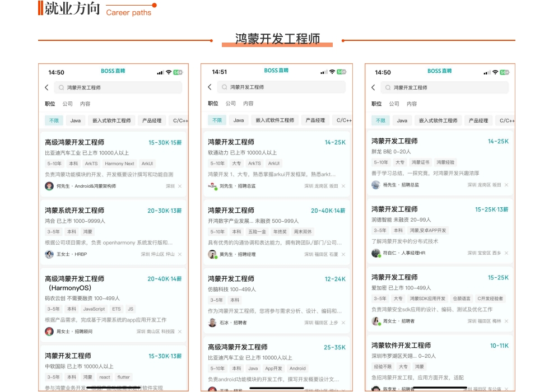Click search box in middle phone screen

pyautogui.click(x=281, y=87)
